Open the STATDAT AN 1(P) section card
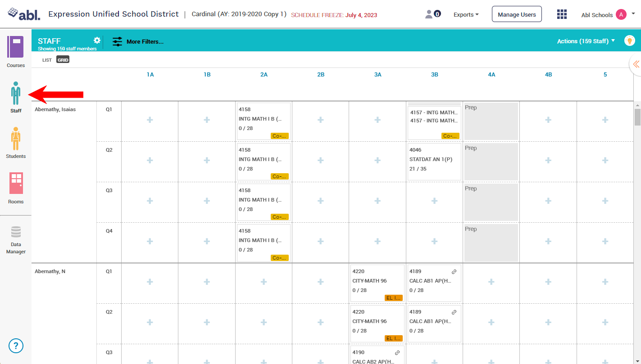This screenshot has width=641, height=364. point(434,160)
